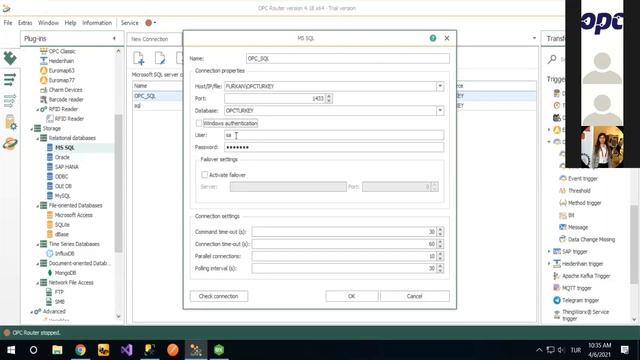Click the Euromap77 plug-in icon
The width and height of the screenshot is (640, 360).
(44, 80)
